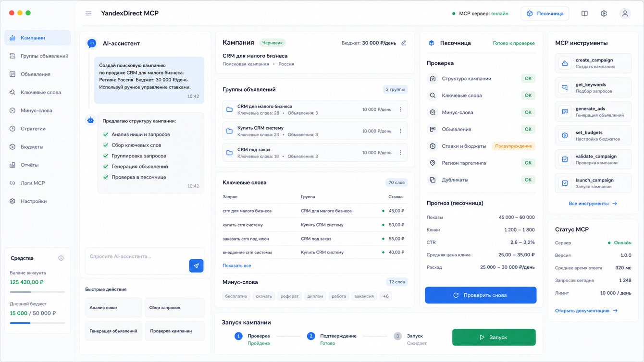
Task: Click the generate_ads tool icon
Action: pos(565,111)
